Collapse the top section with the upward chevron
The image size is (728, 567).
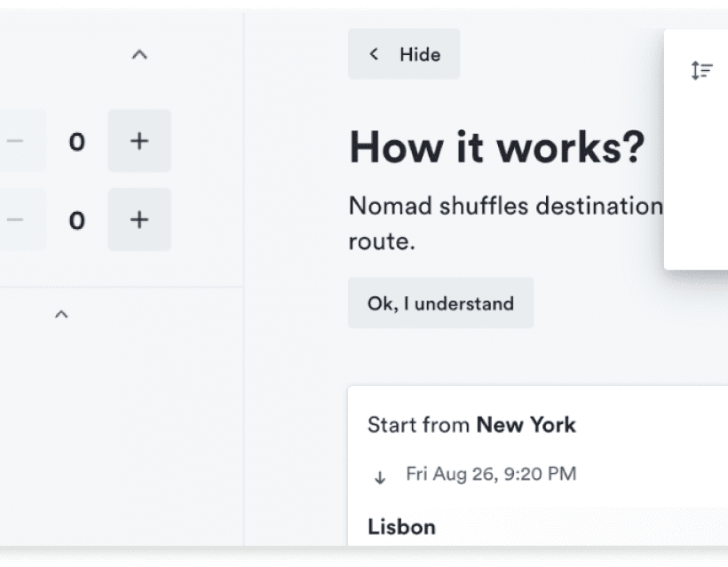139,54
